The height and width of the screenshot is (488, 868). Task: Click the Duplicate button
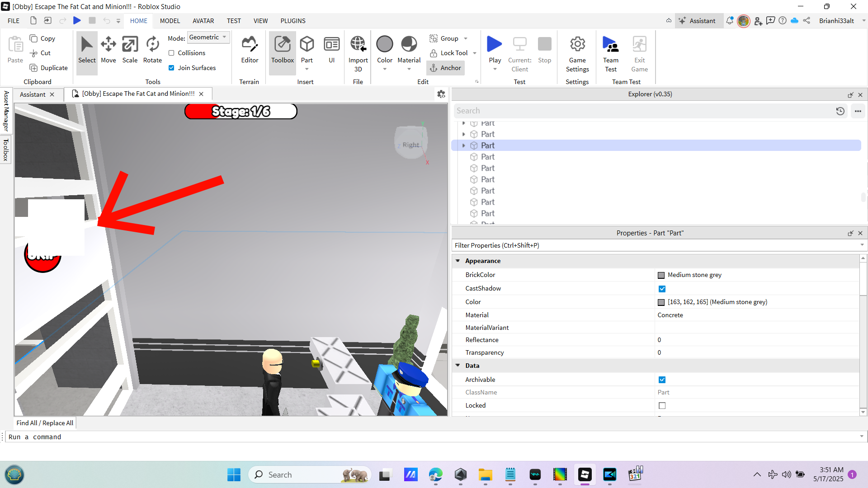[49, 68]
